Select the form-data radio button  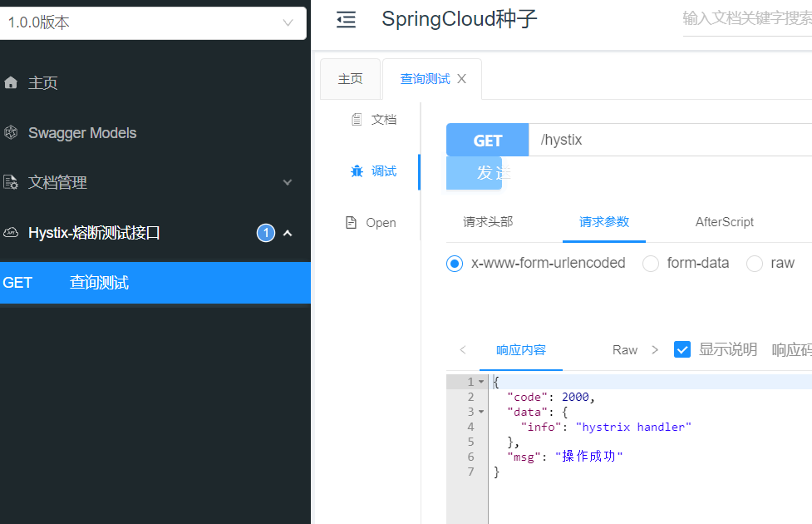click(x=651, y=264)
